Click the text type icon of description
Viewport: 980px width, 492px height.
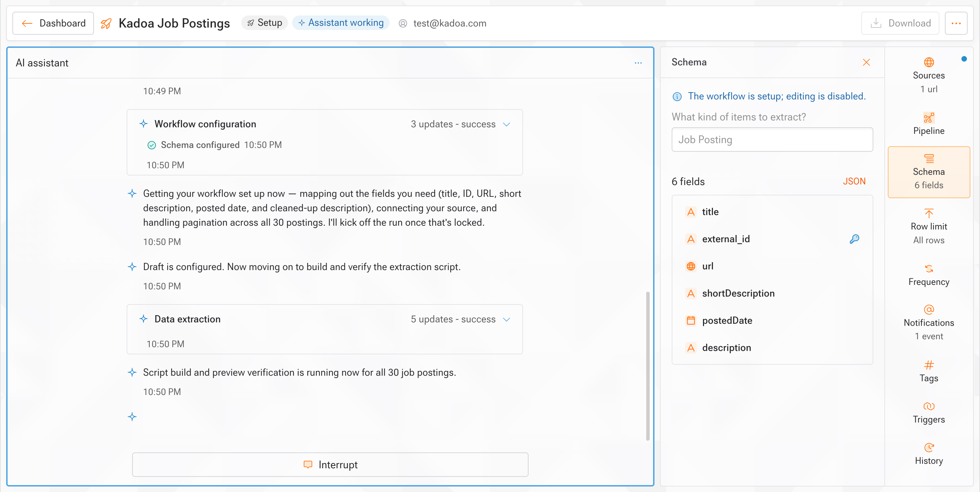[x=691, y=348]
